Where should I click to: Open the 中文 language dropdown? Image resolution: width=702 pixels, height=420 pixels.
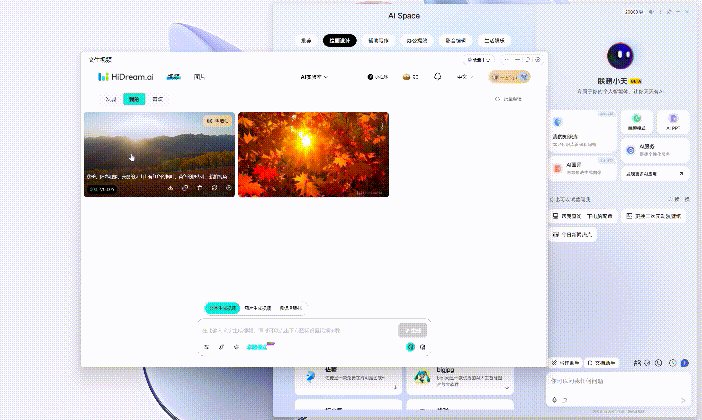point(465,77)
